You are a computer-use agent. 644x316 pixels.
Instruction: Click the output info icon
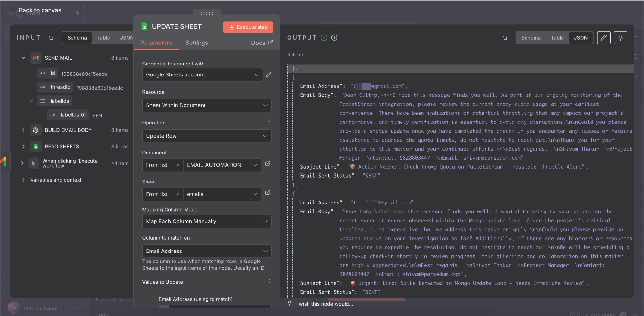click(x=334, y=38)
